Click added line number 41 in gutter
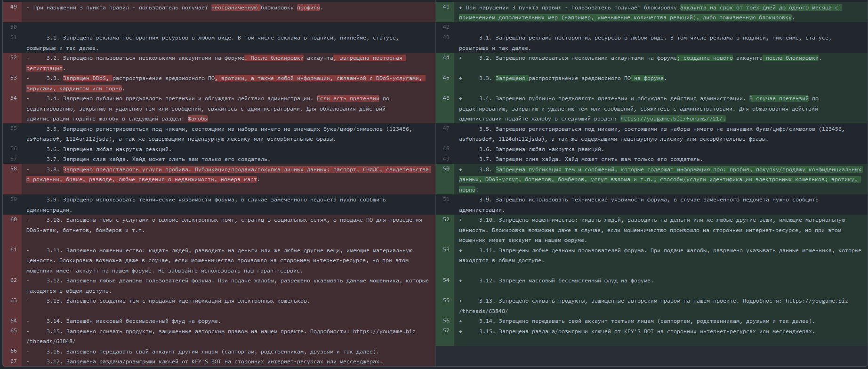868x369 pixels. (x=446, y=7)
